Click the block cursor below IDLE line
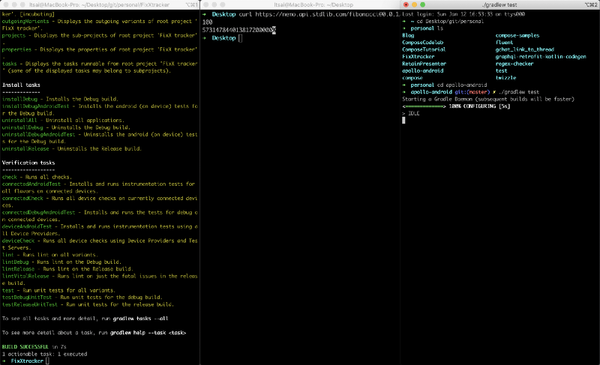Image resolution: width=600 pixels, height=365 pixels. (x=403, y=120)
